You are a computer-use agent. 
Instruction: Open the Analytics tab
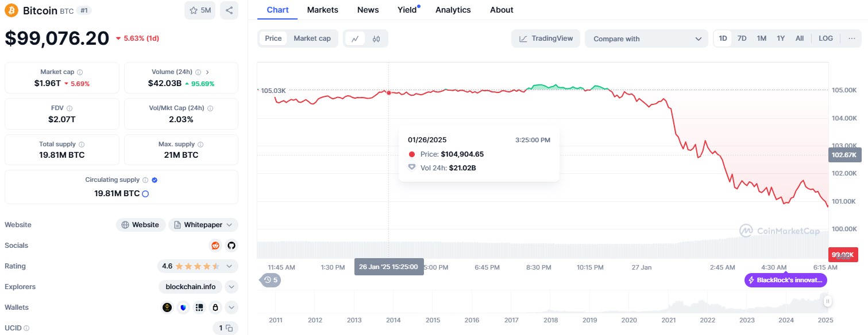pos(453,10)
